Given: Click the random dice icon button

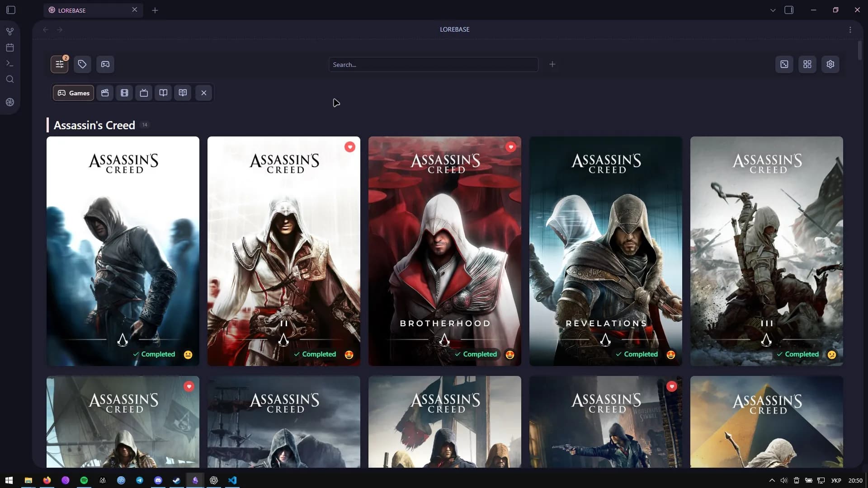Looking at the screenshot, I should [x=784, y=64].
